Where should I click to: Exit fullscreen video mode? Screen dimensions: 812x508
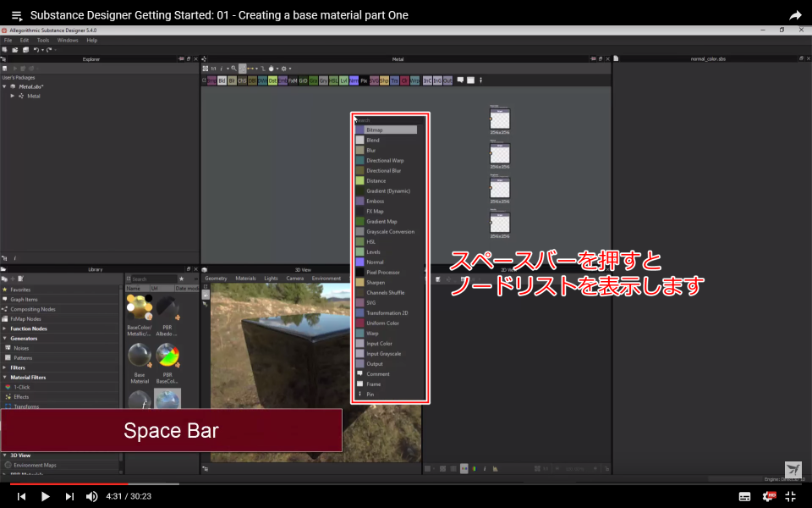click(790, 497)
